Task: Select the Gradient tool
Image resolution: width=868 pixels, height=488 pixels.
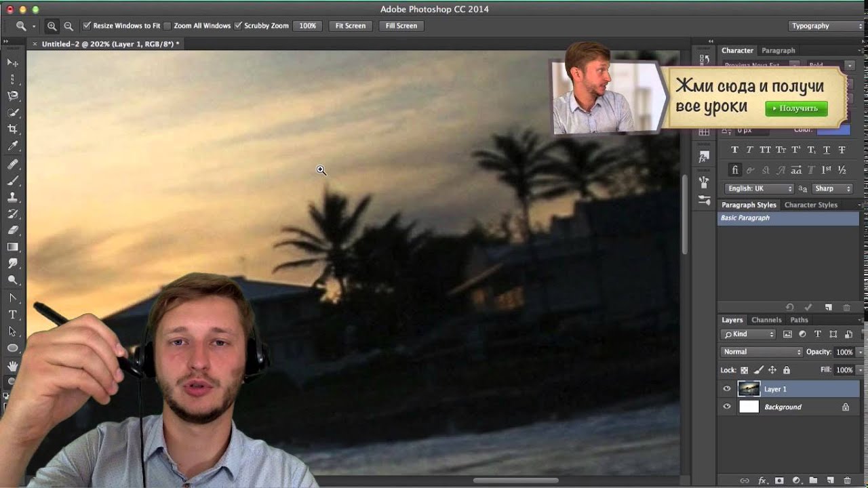Action: tap(12, 247)
